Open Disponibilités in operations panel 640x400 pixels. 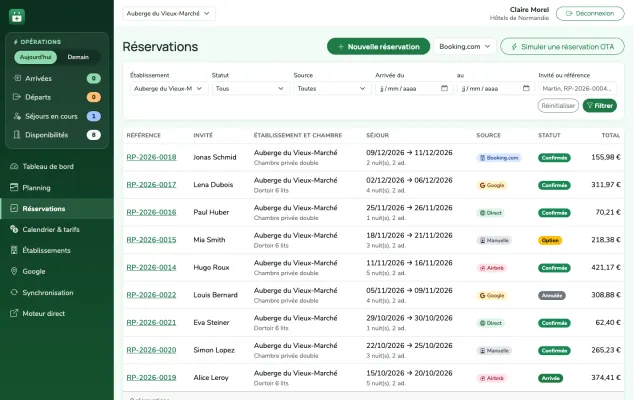pos(57,135)
